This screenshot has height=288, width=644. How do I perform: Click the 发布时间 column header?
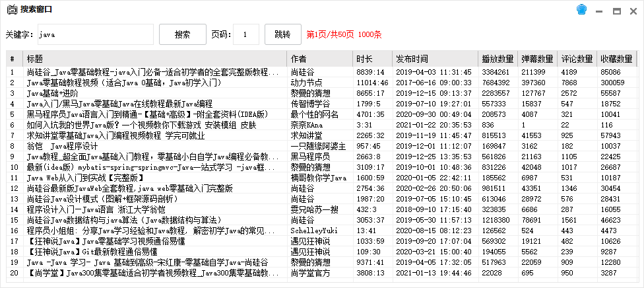[435, 58]
